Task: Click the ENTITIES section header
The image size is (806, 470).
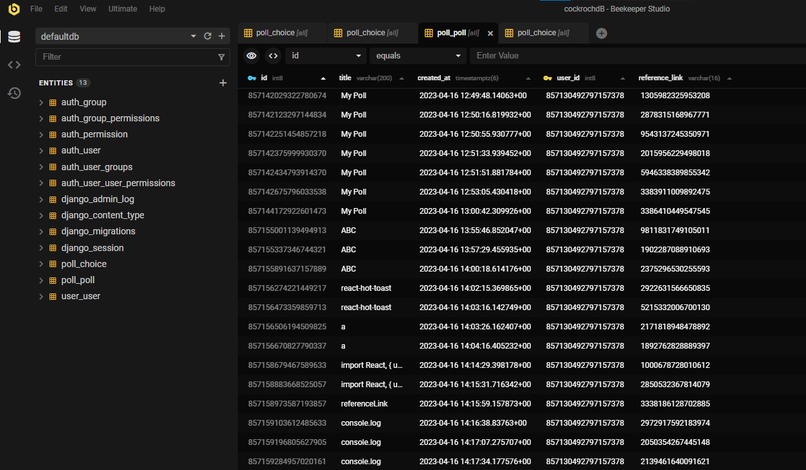Action: [x=56, y=83]
